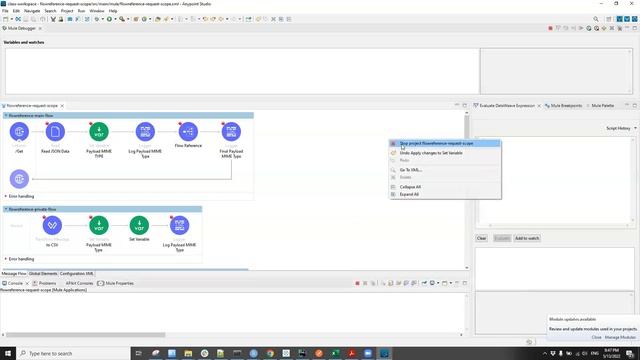Click the Resume icon in the Mule Debugger toolbar

pos(581,28)
